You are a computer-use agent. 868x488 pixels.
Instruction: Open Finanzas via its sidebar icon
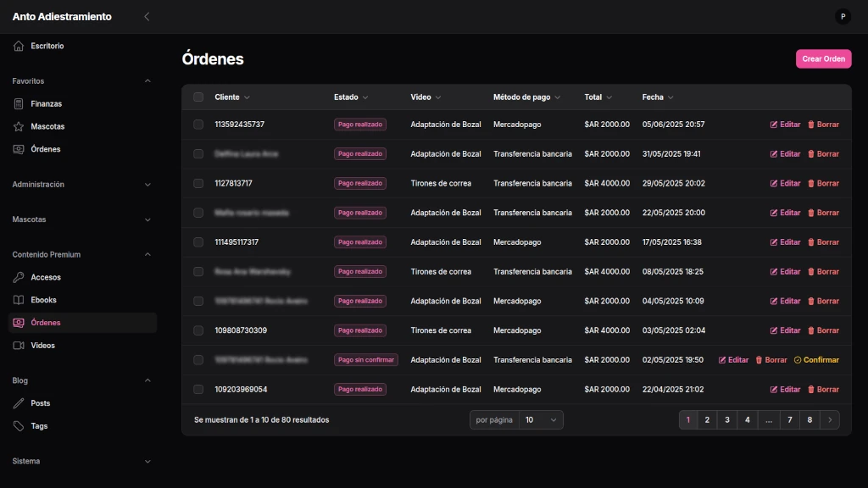point(19,103)
